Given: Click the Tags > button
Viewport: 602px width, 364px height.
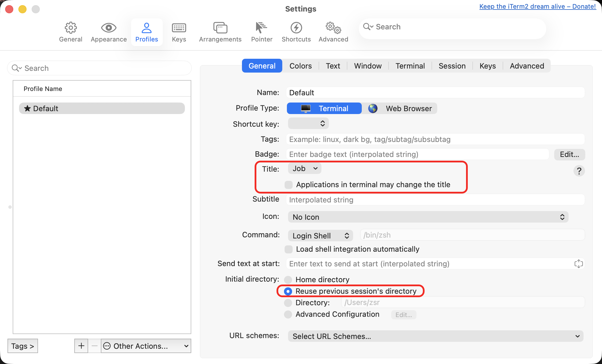Looking at the screenshot, I should pos(22,346).
